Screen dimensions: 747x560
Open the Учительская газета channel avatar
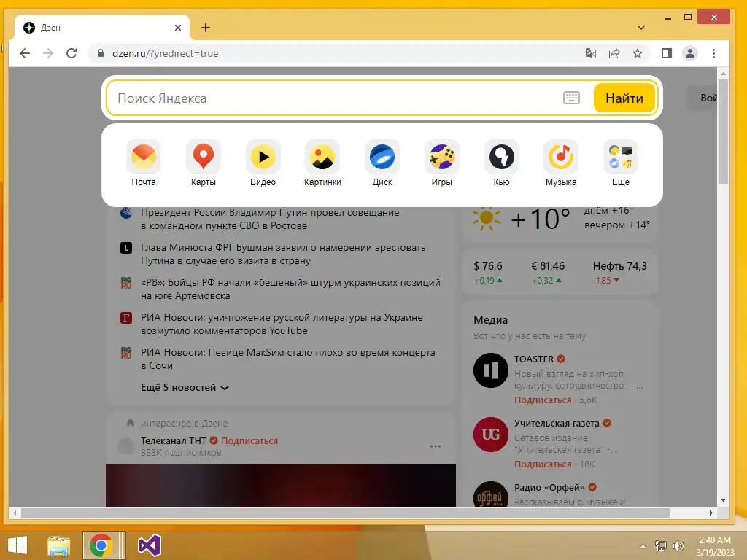[491, 435]
